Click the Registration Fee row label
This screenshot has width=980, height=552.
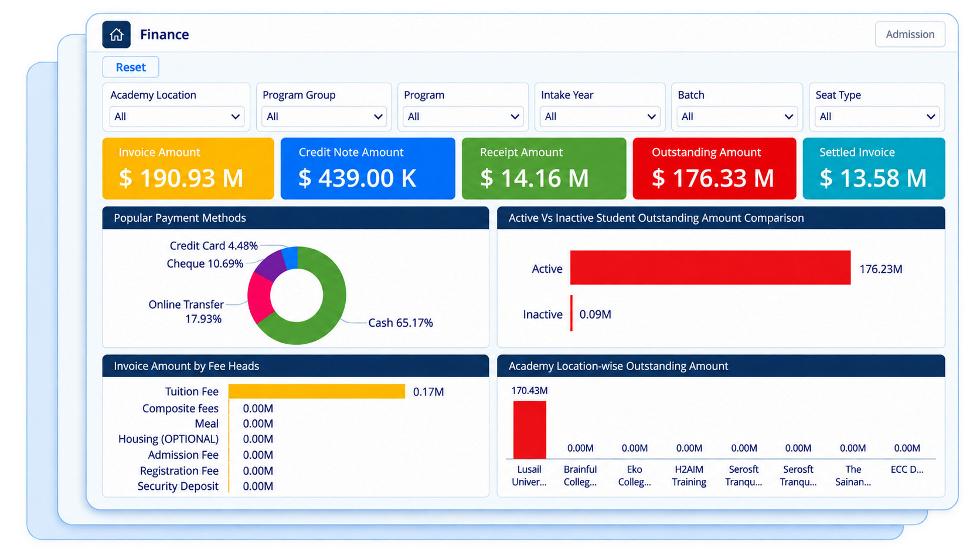click(179, 470)
